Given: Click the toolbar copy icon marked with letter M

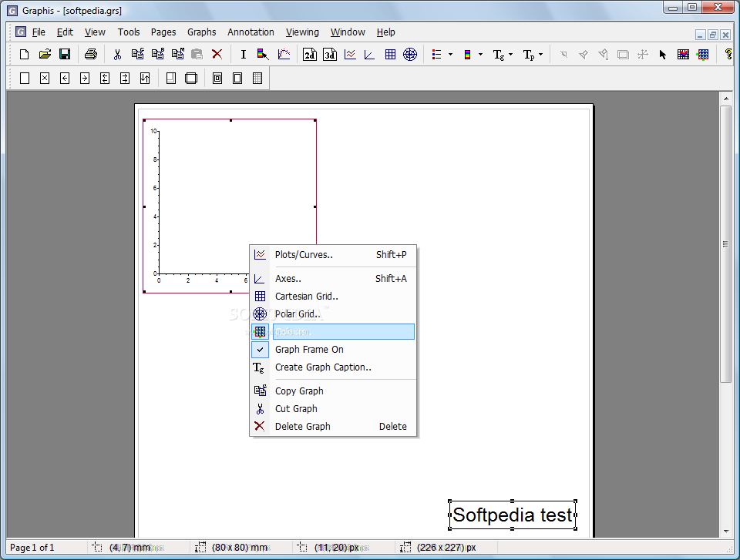Looking at the screenshot, I should pyautogui.click(x=177, y=54).
